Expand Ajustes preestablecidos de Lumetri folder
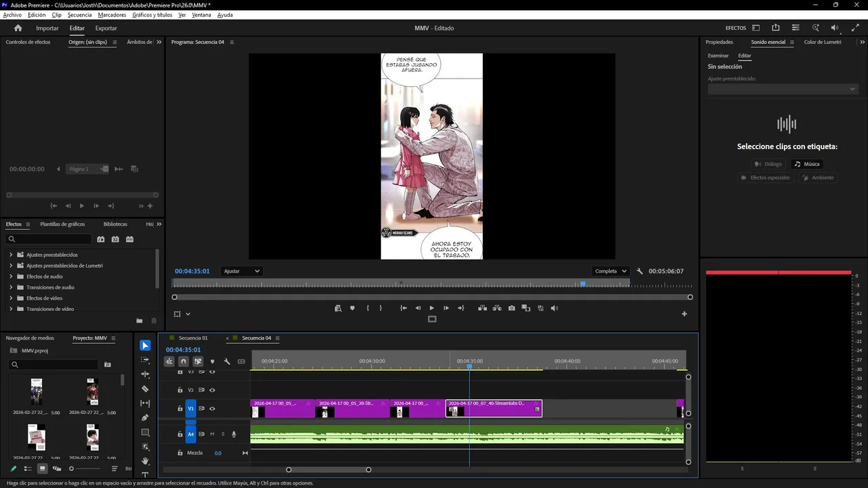The image size is (868, 488). coord(11,266)
